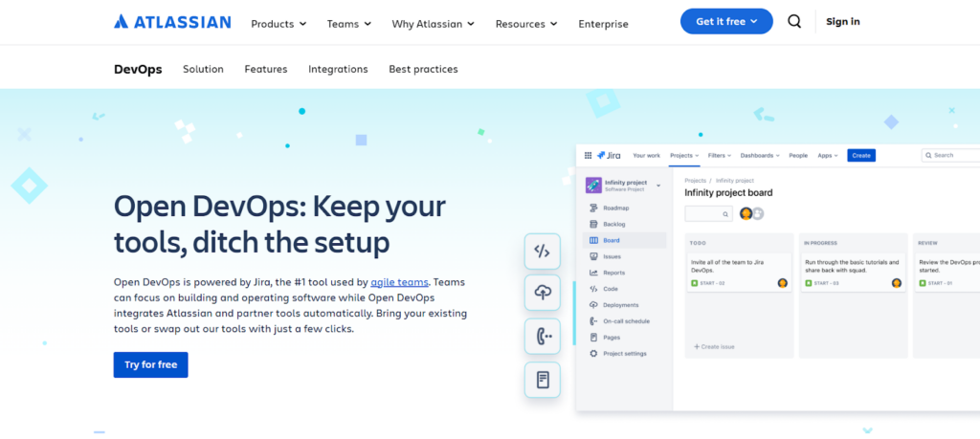Expand the Teams dropdown menu
Image resolution: width=980 pixels, height=439 pixels.
click(349, 24)
